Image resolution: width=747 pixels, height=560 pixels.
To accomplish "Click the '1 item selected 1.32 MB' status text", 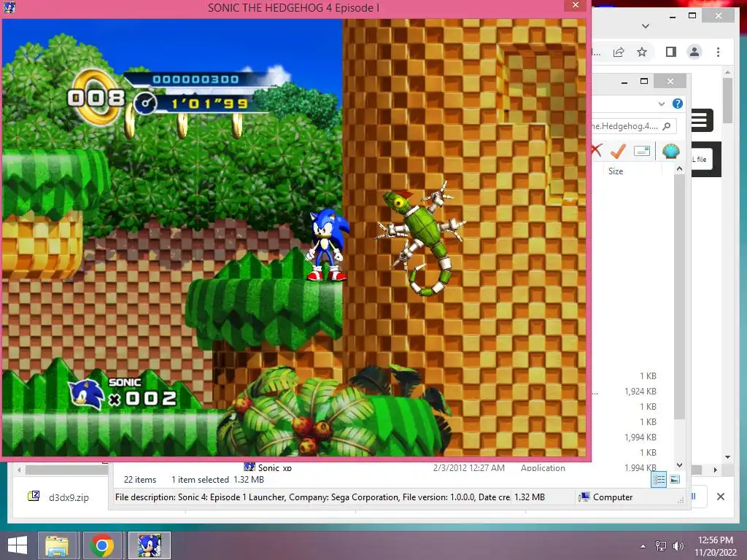I will pos(217,480).
